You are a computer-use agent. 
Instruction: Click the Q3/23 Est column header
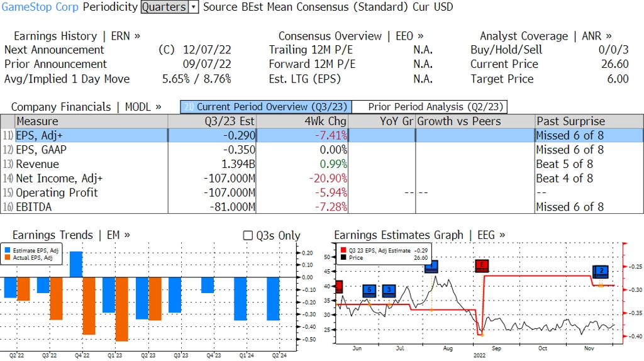pyautogui.click(x=212, y=121)
